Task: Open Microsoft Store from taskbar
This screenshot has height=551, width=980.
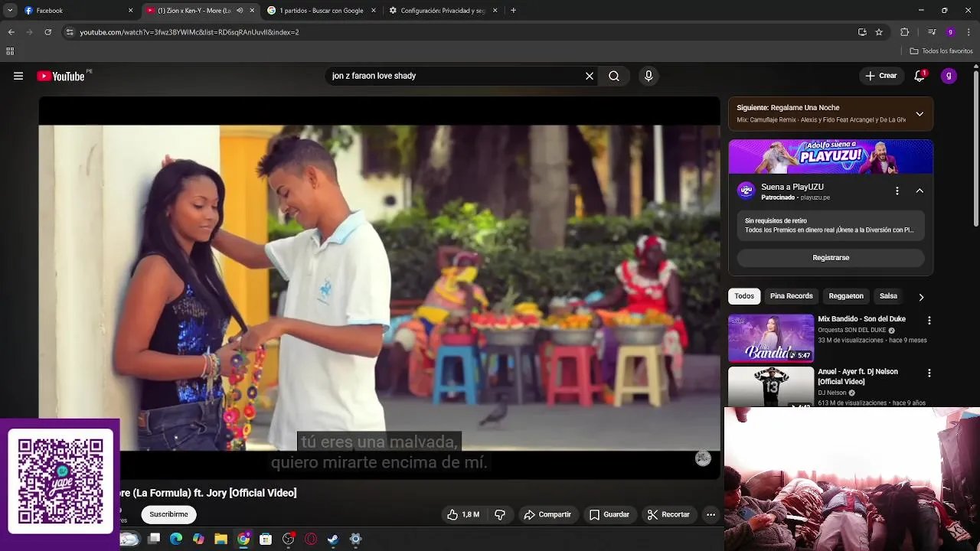Action: click(266, 539)
